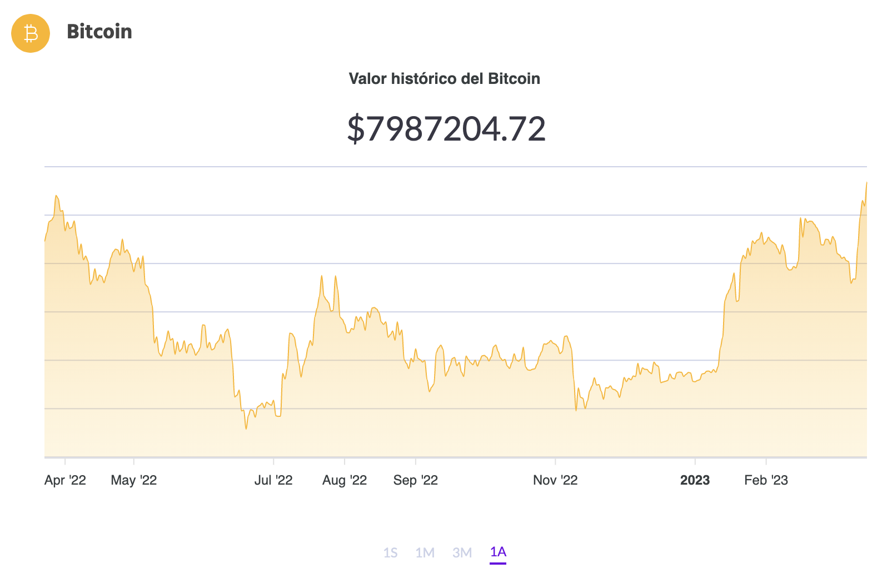Click the lowest dip before Jul '22

tap(246, 428)
